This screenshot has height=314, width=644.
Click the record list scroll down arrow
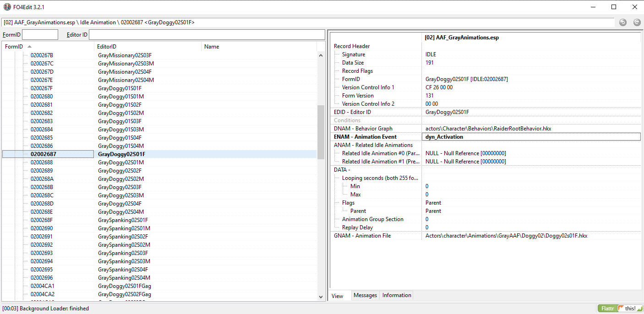pyautogui.click(x=321, y=297)
